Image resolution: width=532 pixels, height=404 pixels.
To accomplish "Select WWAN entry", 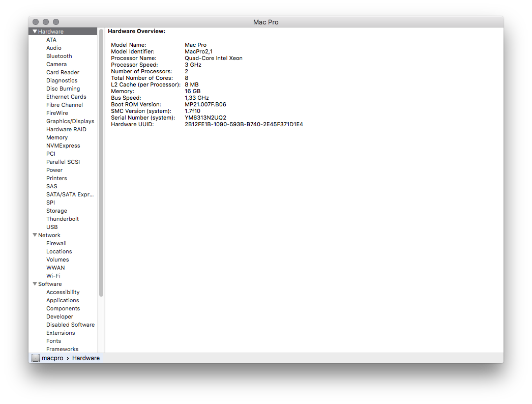I will point(55,268).
